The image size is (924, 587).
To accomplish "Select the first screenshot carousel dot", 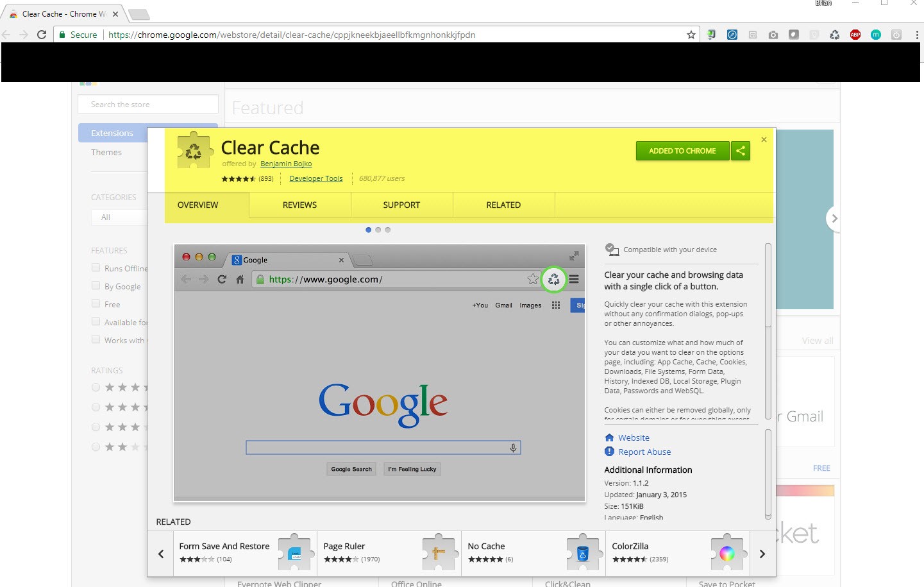I will click(x=368, y=230).
